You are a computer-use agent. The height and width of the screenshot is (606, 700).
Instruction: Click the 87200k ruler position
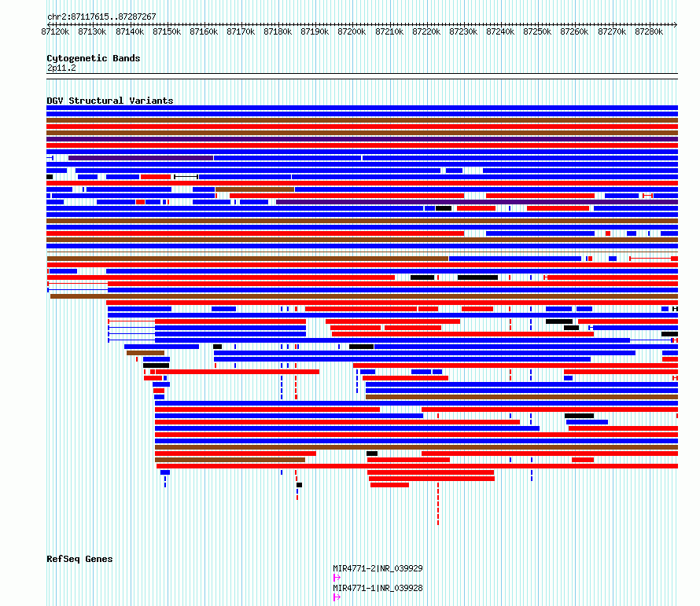[x=352, y=31]
